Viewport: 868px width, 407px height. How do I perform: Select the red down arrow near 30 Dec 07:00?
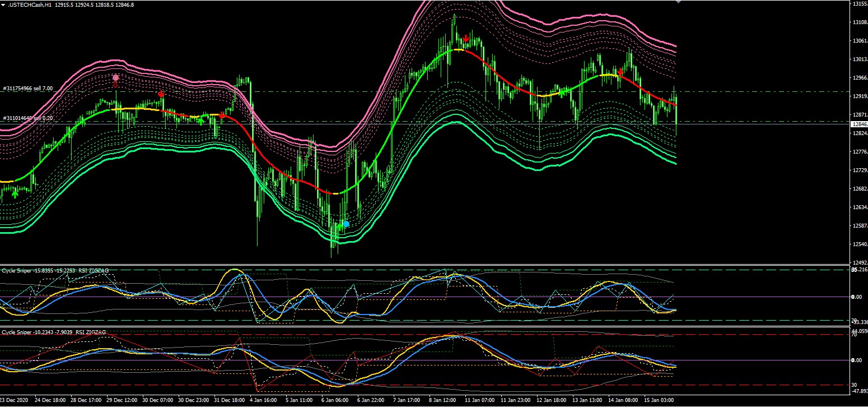[x=161, y=94]
